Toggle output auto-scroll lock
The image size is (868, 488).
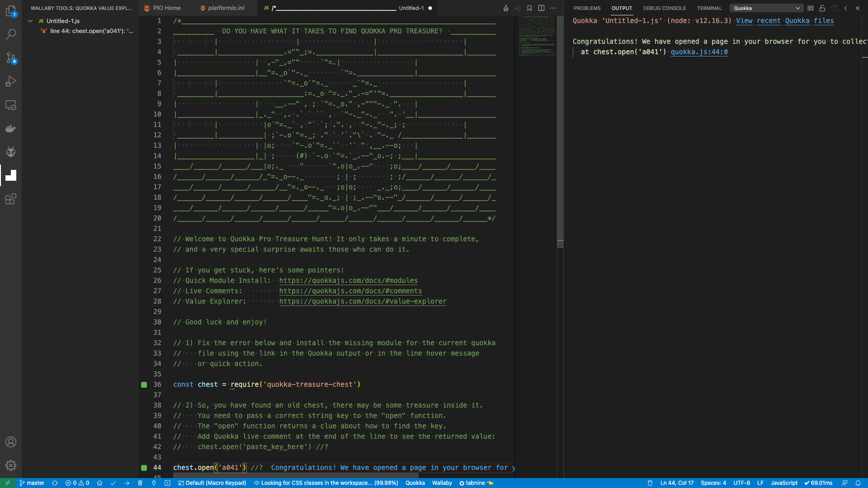822,8
